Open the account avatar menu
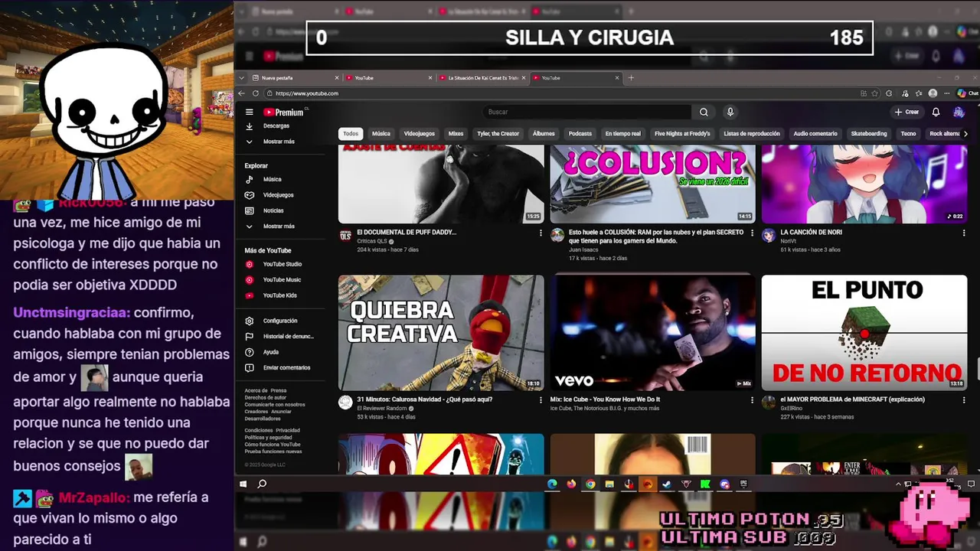 click(959, 112)
